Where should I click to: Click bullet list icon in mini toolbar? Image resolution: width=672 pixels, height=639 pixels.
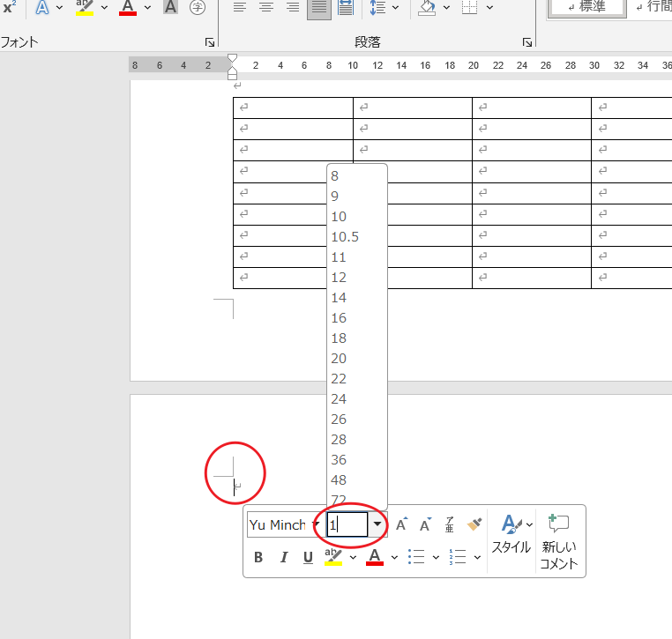[x=418, y=557]
